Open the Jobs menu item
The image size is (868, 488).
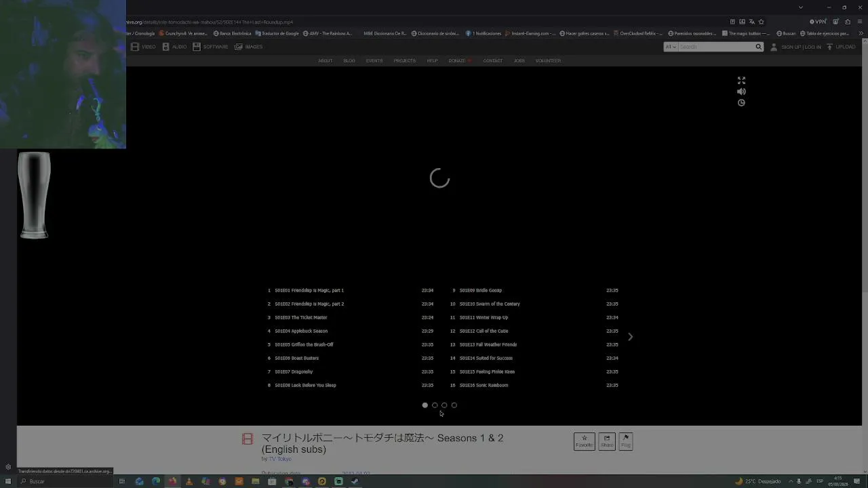tap(519, 61)
